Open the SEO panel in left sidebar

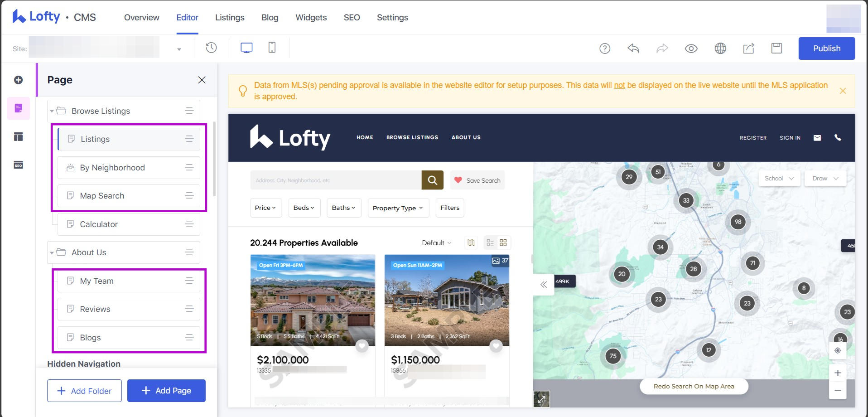pyautogui.click(x=18, y=165)
